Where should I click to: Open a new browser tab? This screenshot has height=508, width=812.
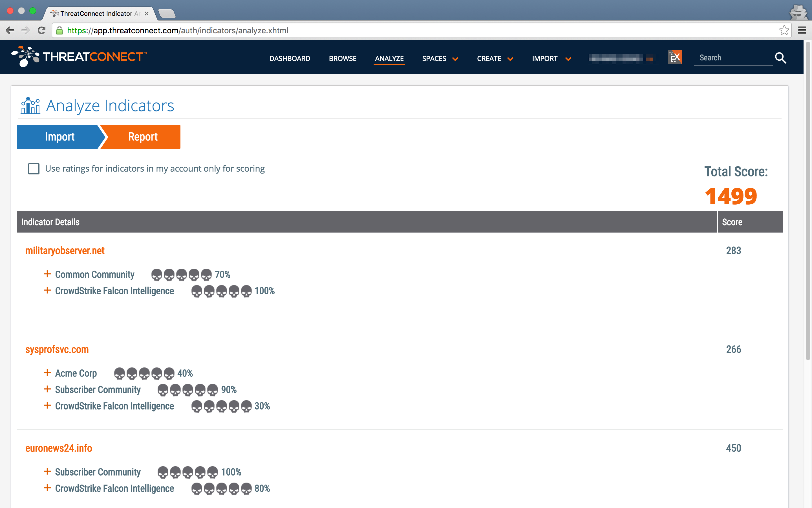coord(167,14)
